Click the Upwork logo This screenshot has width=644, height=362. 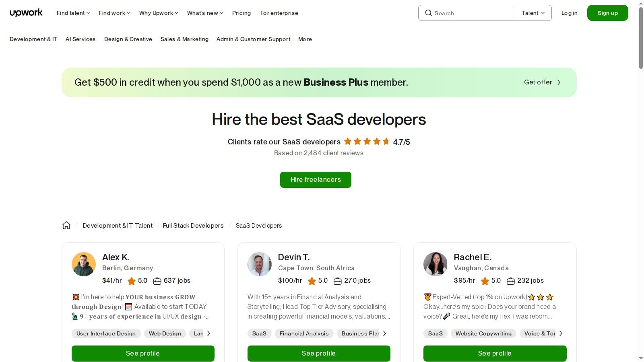click(26, 12)
